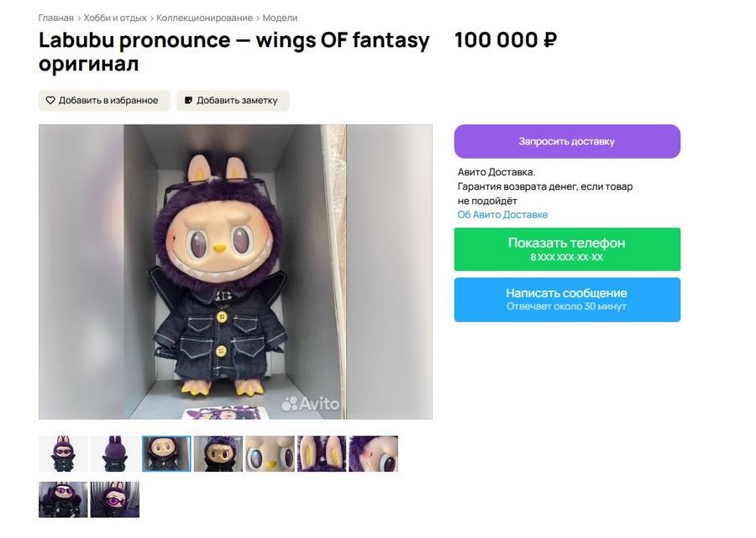Select first thumbnail with front view toy
Viewport: 756px width, 538px height.
pos(63,454)
